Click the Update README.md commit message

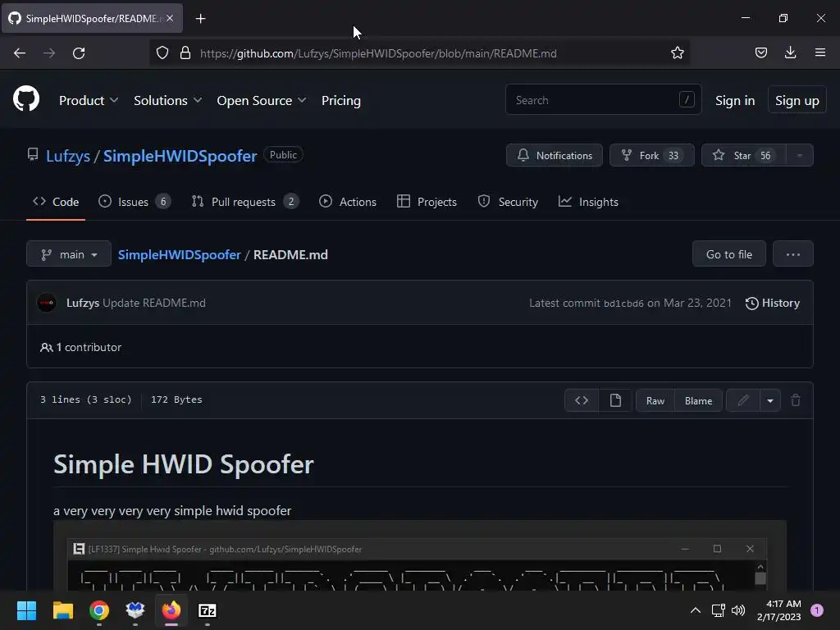tap(154, 304)
